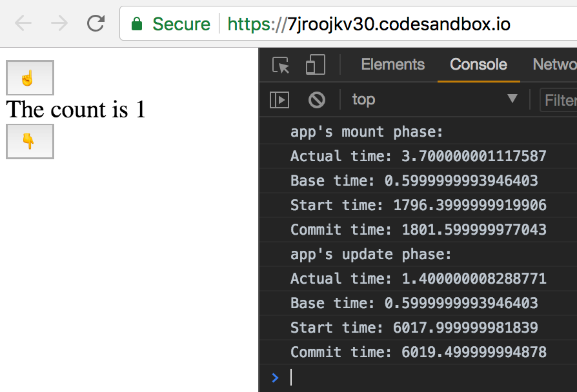Switch to the Console tab

pyautogui.click(x=478, y=64)
